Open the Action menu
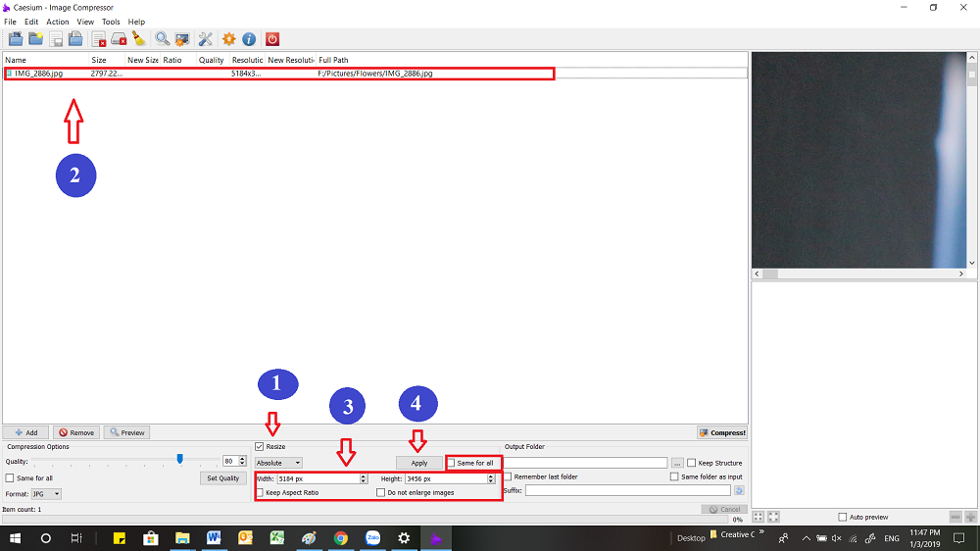This screenshot has width=980, height=551. [58, 22]
